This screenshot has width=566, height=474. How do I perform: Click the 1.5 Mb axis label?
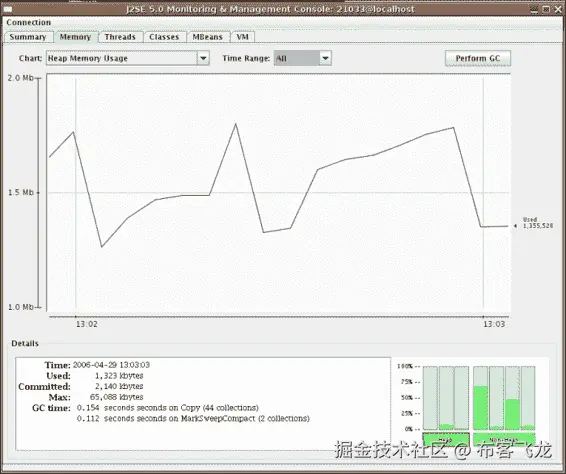pyautogui.click(x=21, y=192)
